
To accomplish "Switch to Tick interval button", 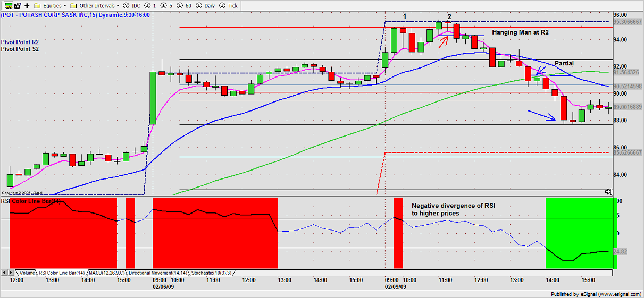I will pos(229,5).
